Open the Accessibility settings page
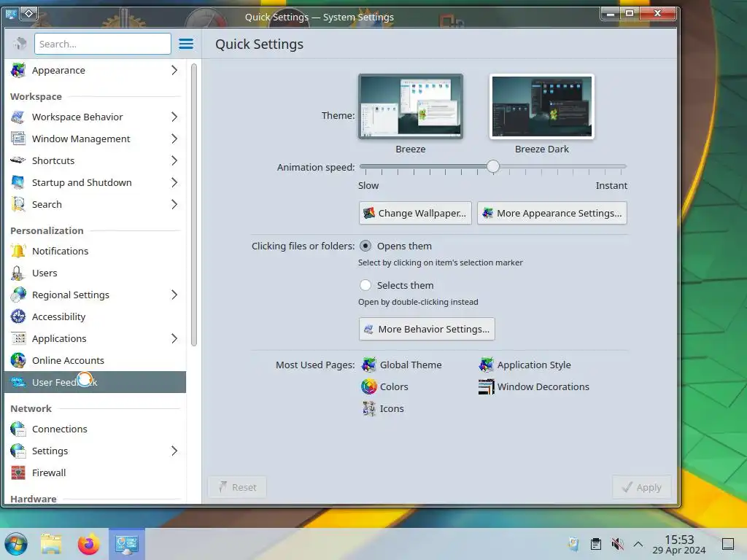Viewport: 747px width, 560px height. [95, 316]
